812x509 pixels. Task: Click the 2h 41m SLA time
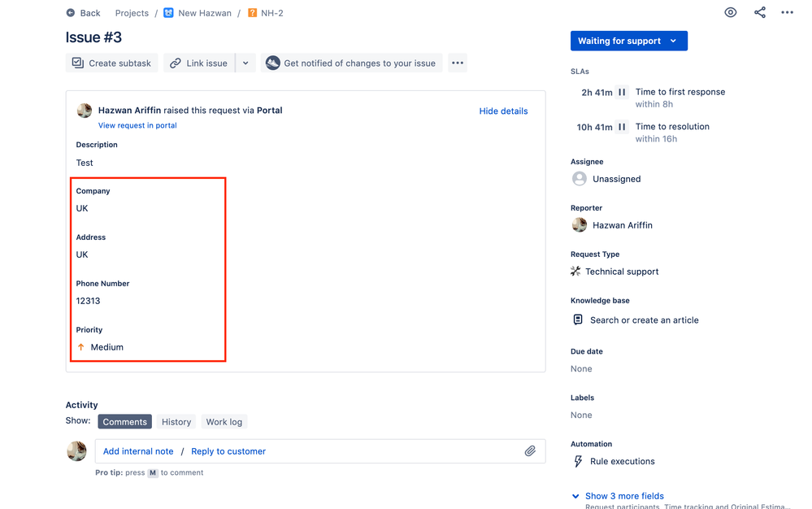pyautogui.click(x=597, y=92)
